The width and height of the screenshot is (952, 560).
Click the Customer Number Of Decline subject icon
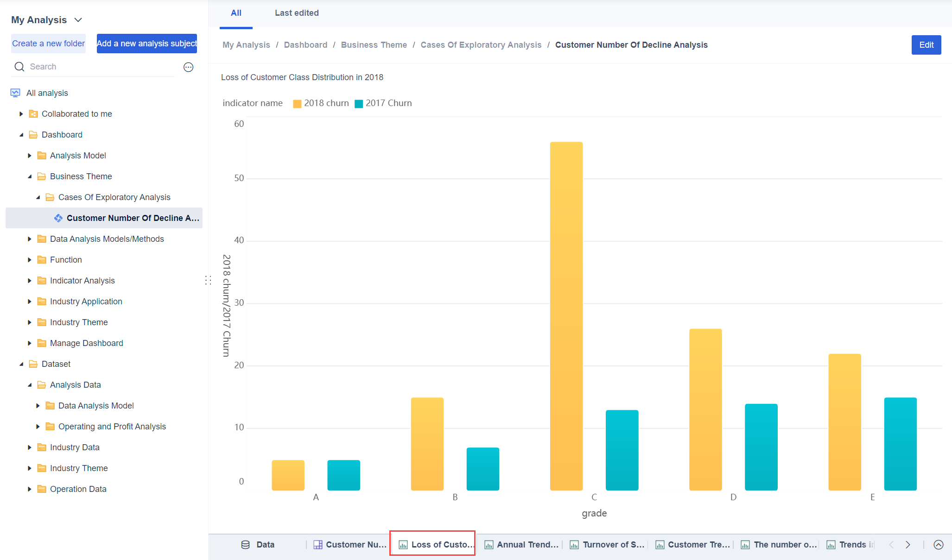(x=58, y=218)
